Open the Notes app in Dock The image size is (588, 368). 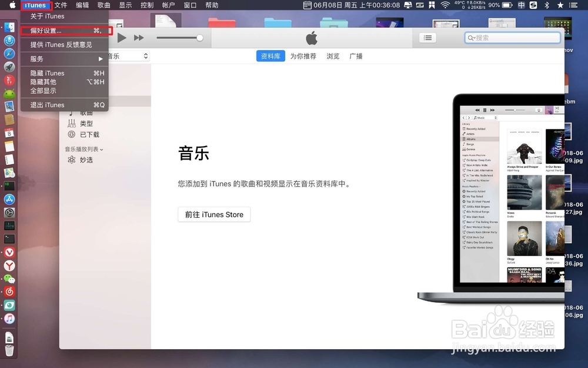coord(9,146)
